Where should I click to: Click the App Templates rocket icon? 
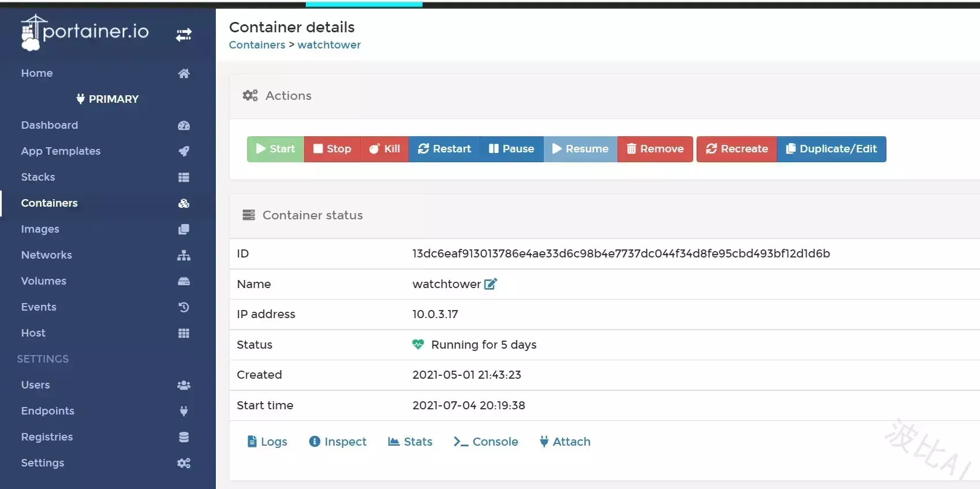click(x=184, y=151)
